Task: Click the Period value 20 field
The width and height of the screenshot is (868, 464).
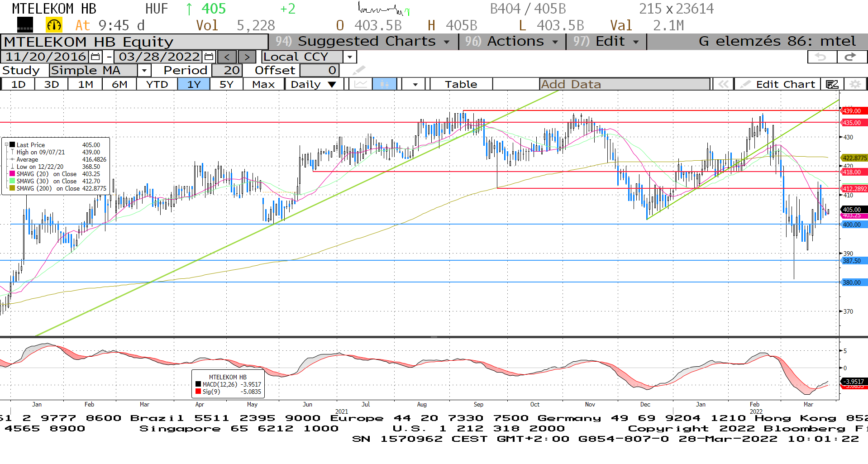Action: (x=228, y=70)
